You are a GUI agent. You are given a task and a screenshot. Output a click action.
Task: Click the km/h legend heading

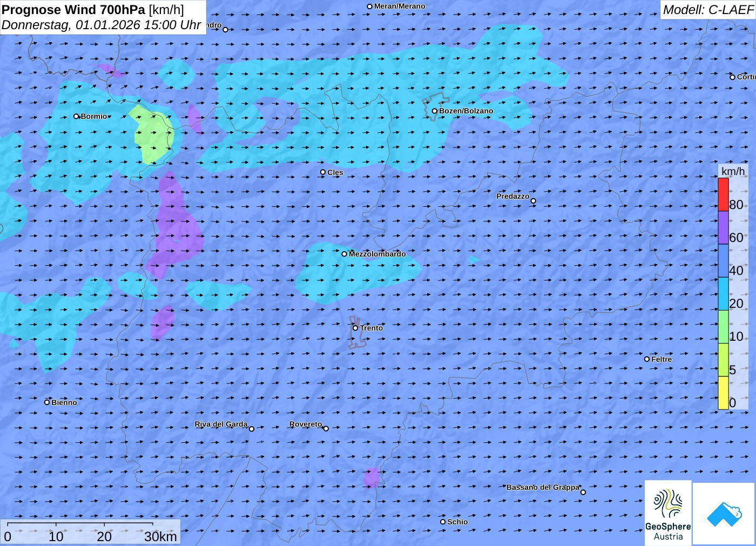(x=733, y=171)
